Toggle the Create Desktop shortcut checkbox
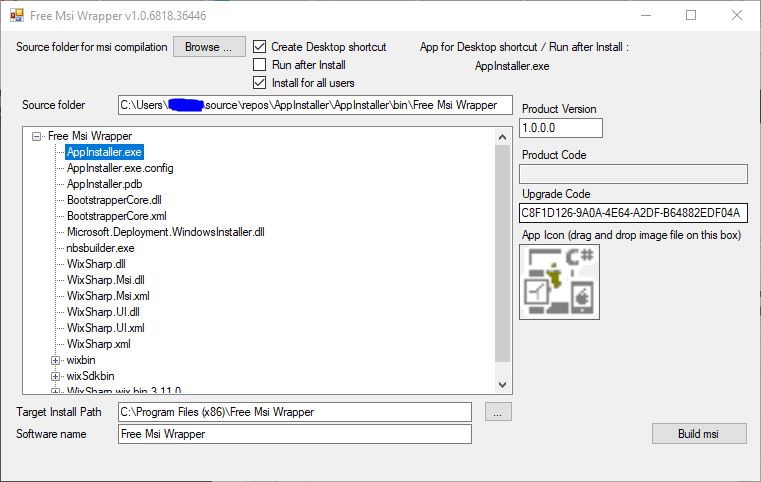The width and height of the screenshot is (761, 482). (260, 47)
